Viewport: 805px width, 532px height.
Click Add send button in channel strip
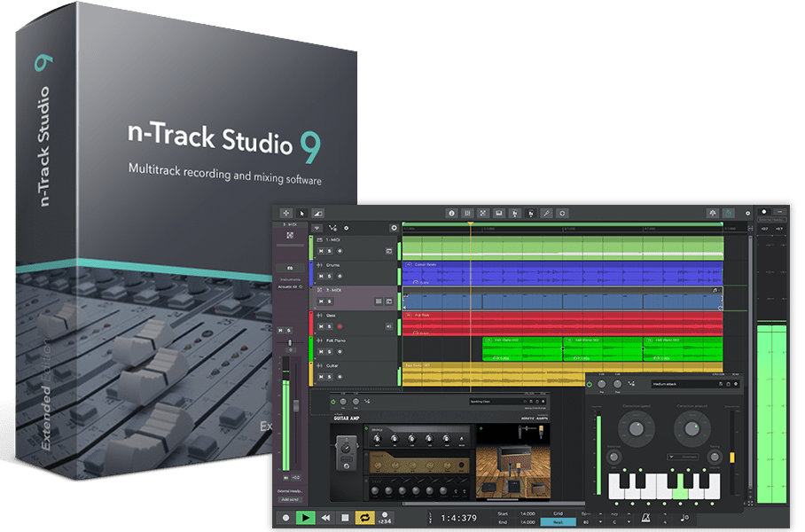tap(290, 499)
